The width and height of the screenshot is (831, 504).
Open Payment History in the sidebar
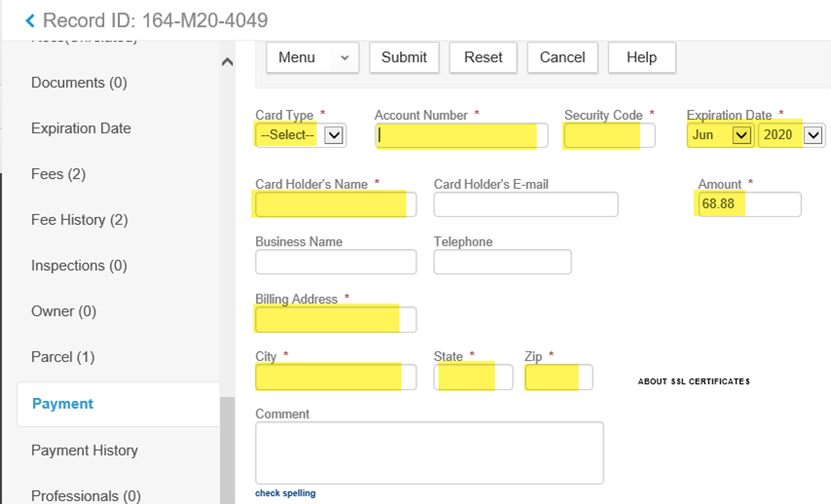pos(85,450)
